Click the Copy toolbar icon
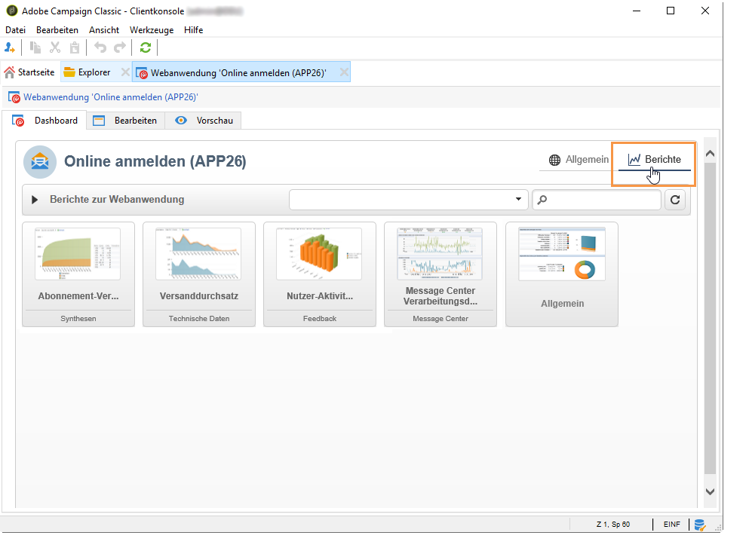 (x=35, y=47)
